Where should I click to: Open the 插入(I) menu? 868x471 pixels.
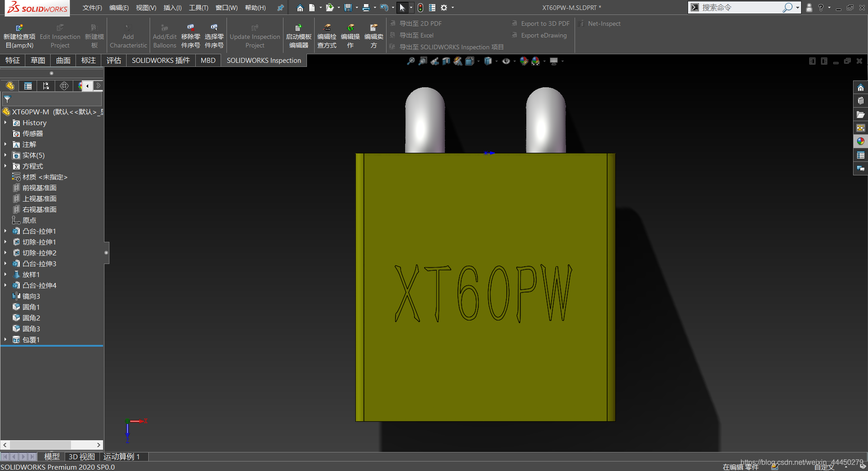(172, 8)
